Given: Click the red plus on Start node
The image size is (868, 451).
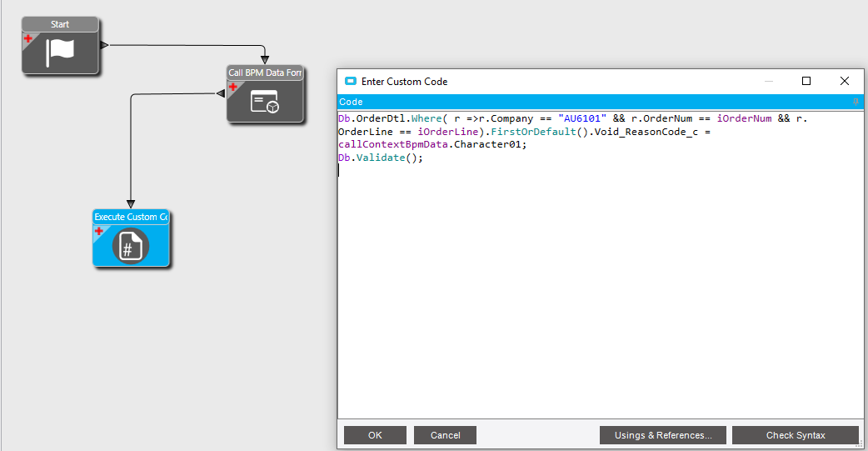Looking at the screenshot, I should (27, 39).
